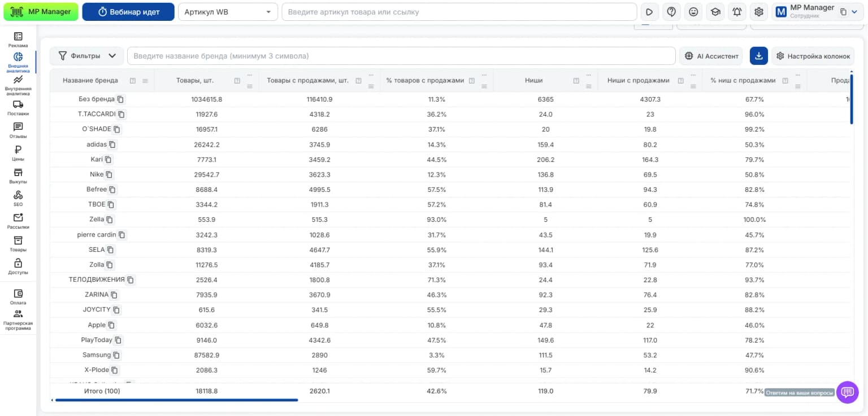Screen dimensions: 868x416
Task: Click the 'Название бренда' column info icon
Action: (x=133, y=81)
